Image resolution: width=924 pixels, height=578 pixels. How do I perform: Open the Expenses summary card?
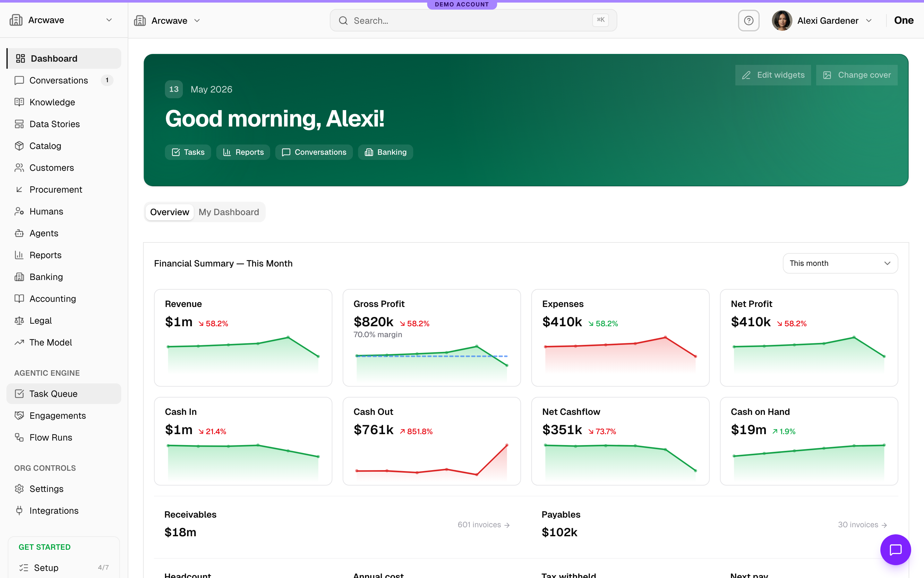coord(620,337)
